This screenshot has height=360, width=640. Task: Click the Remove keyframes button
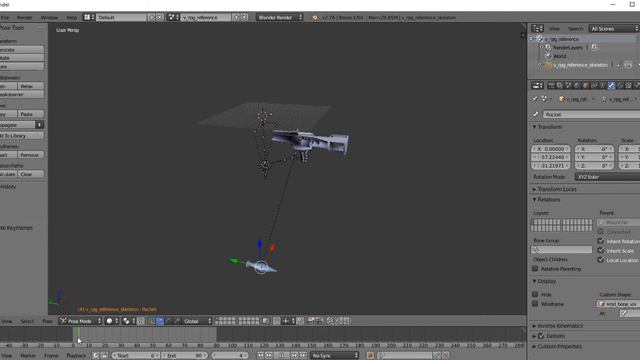coord(31,155)
